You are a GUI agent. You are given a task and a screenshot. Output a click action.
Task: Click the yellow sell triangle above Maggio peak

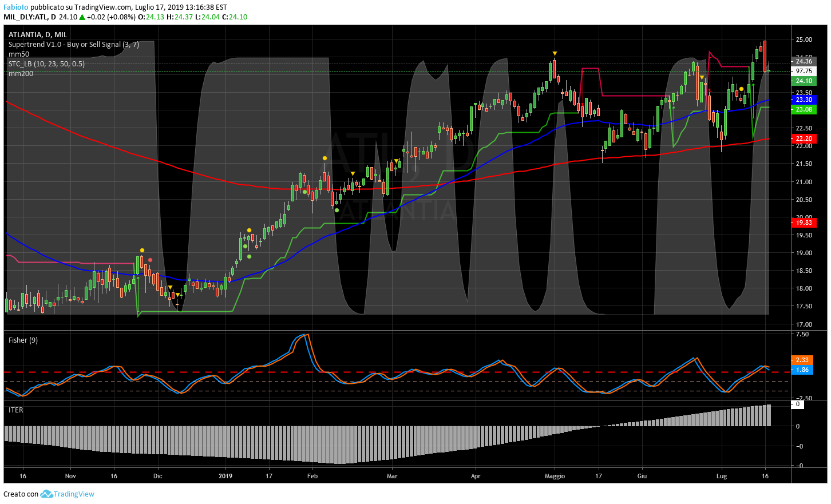555,54
